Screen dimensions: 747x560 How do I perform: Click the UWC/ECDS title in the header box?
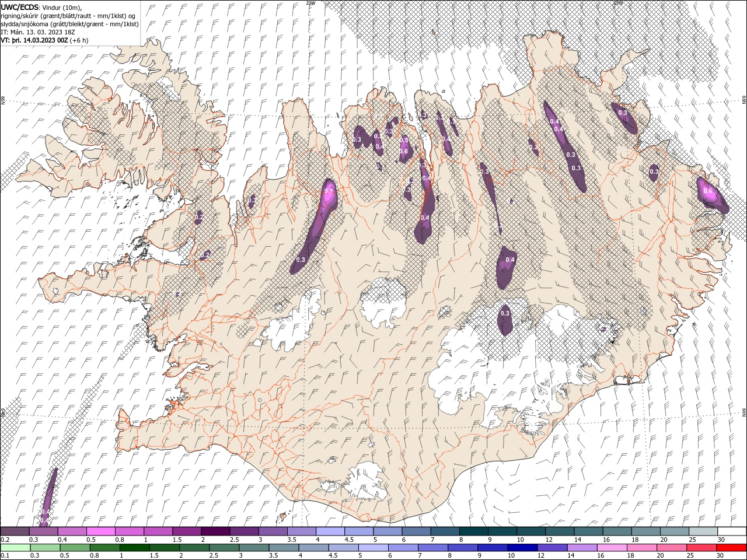[20, 6]
